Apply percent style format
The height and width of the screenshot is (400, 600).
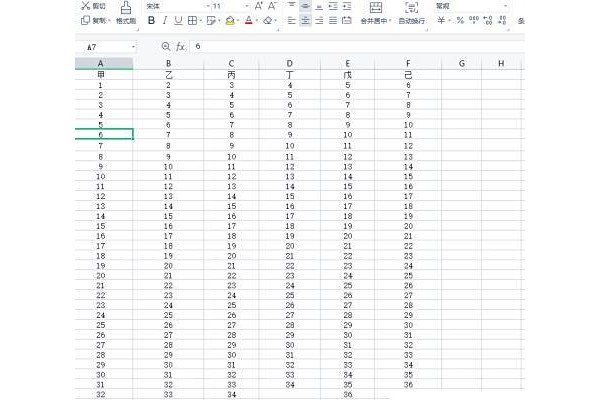click(460, 20)
